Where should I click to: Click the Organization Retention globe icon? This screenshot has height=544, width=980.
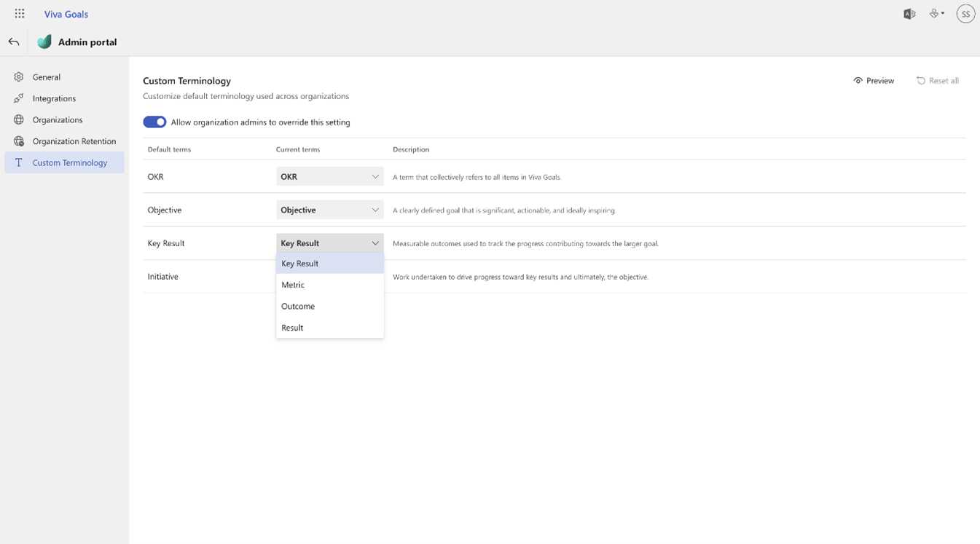[x=19, y=141]
